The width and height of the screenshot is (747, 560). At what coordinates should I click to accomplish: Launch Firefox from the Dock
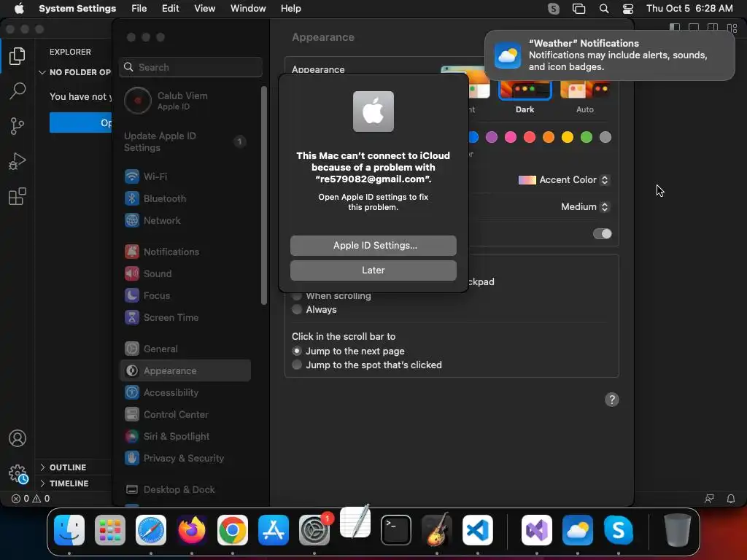(x=192, y=530)
